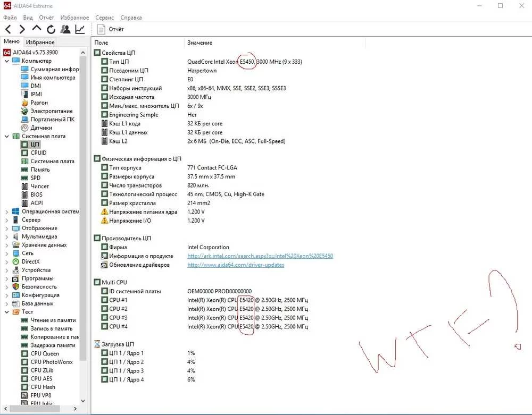Expand the Сеть tree node

click(6, 253)
